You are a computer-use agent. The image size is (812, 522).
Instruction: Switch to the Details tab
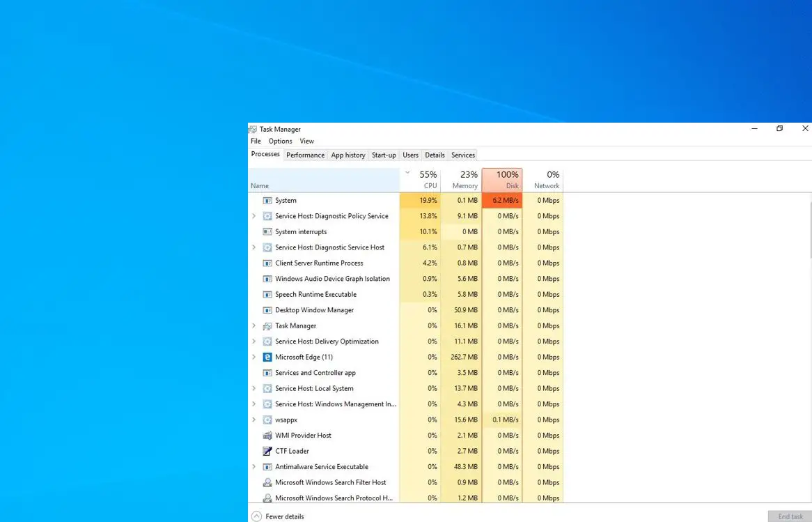coord(435,155)
